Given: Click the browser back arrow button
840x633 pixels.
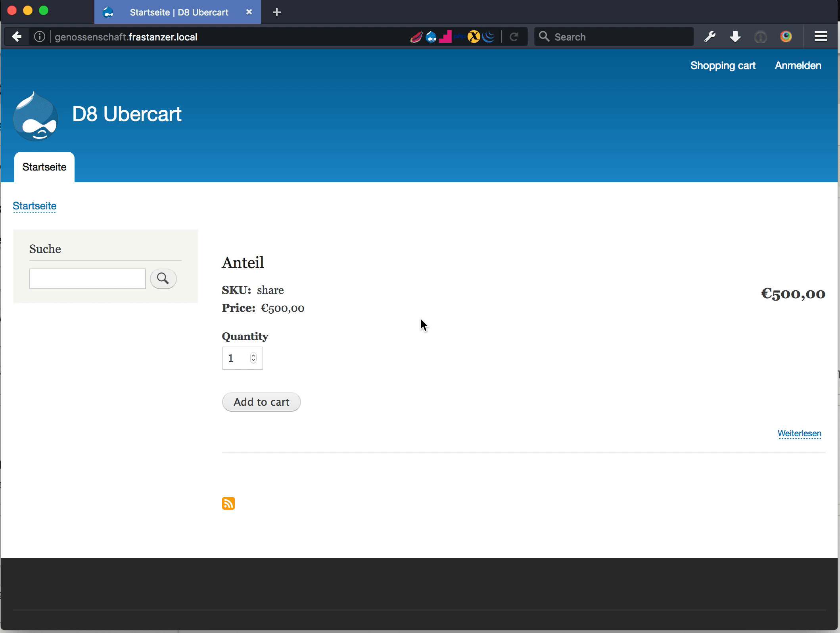Looking at the screenshot, I should point(17,37).
